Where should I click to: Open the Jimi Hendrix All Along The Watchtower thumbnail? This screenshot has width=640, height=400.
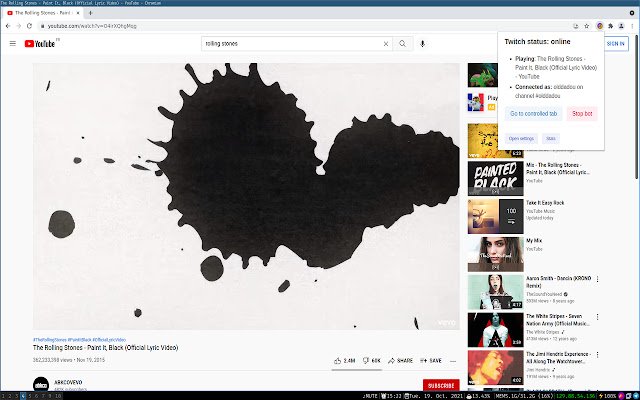pyautogui.click(x=496, y=367)
